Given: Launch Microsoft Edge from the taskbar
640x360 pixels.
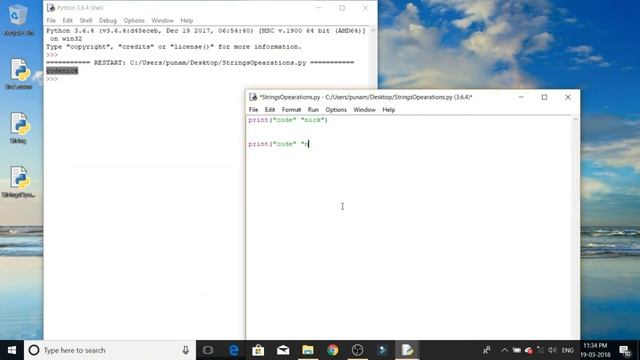Looking at the screenshot, I should (x=234, y=350).
